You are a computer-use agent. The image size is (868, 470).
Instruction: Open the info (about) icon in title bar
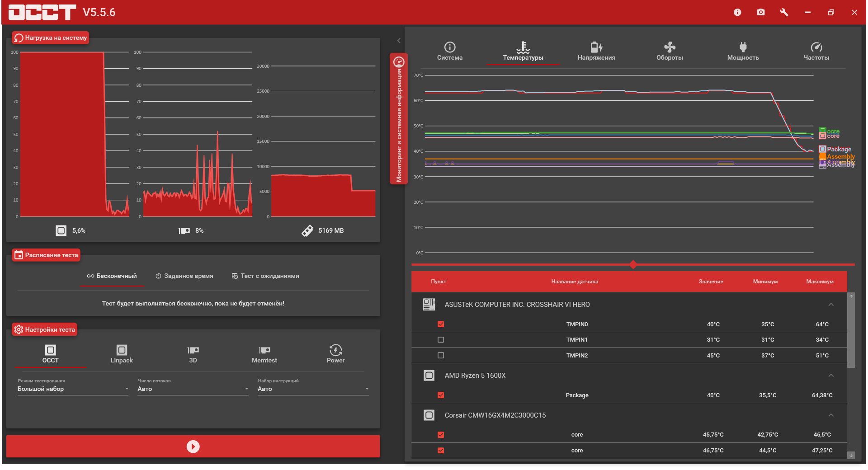(x=737, y=12)
